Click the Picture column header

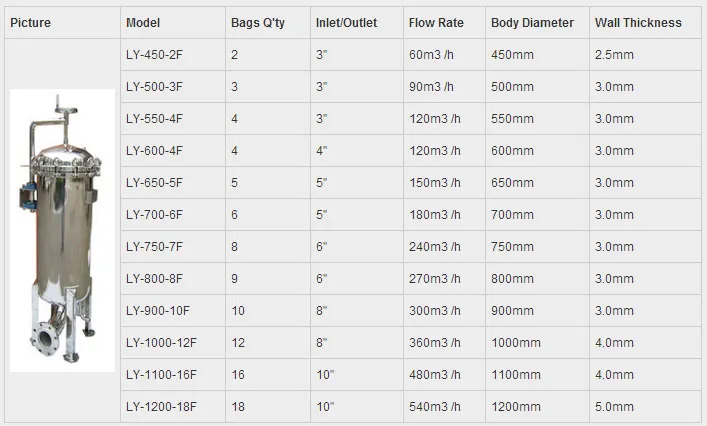(x=31, y=22)
